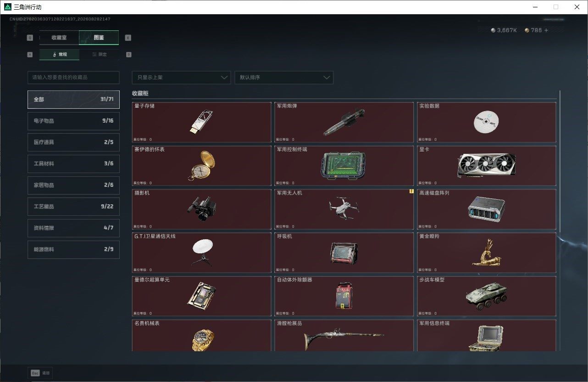Click the Esc 返回 back button
This screenshot has width=588, height=382.
point(40,373)
